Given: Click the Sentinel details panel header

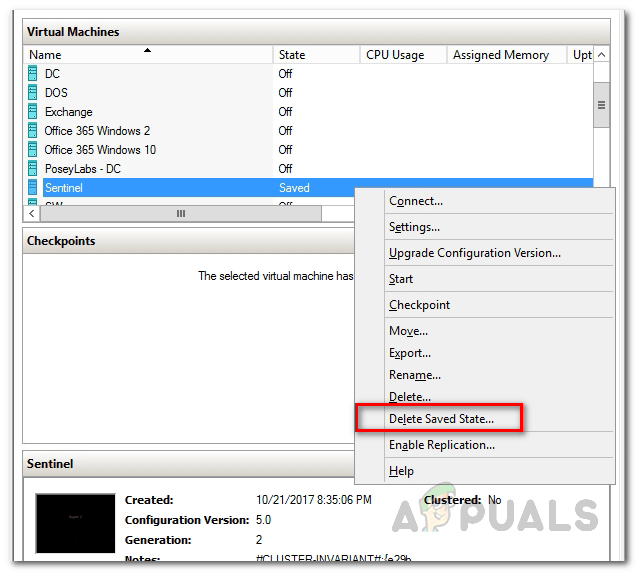Looking at the screenshot, I should click(x=189, y=464).
